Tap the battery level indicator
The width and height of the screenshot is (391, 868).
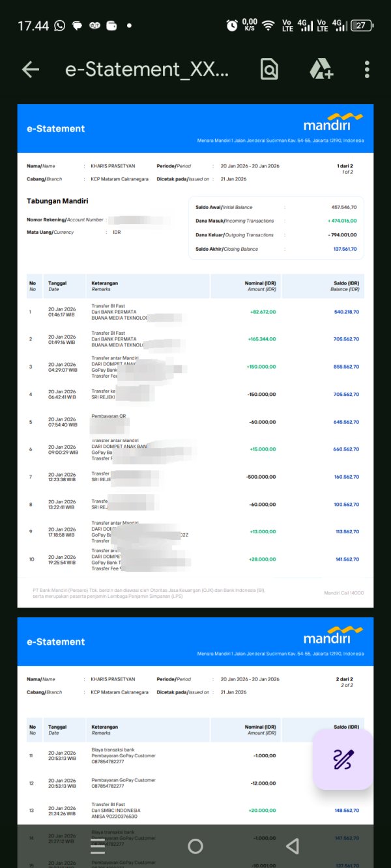point(362,25)
